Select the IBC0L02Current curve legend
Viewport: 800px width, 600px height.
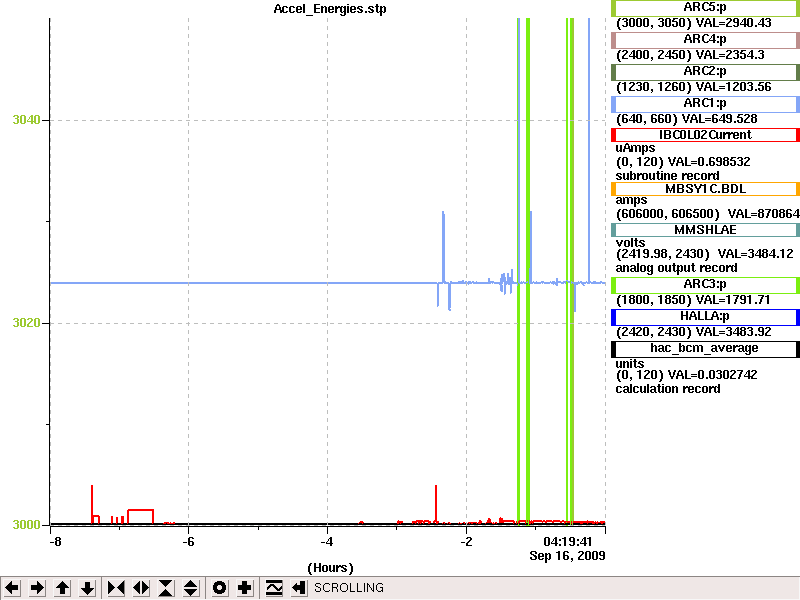tap(705, 135)
